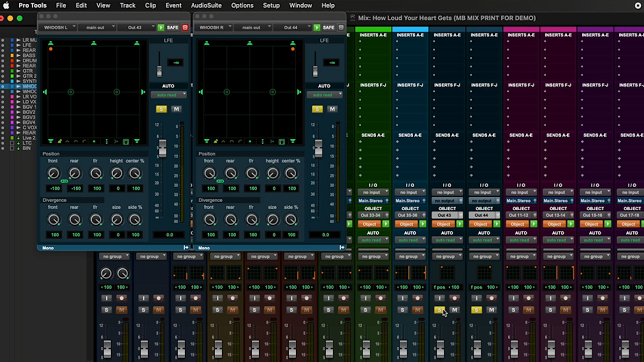The height and width of the screenshot is (362, 644).
Task: Open the AudioSuite menu
Action: click(x=207, y=5)
